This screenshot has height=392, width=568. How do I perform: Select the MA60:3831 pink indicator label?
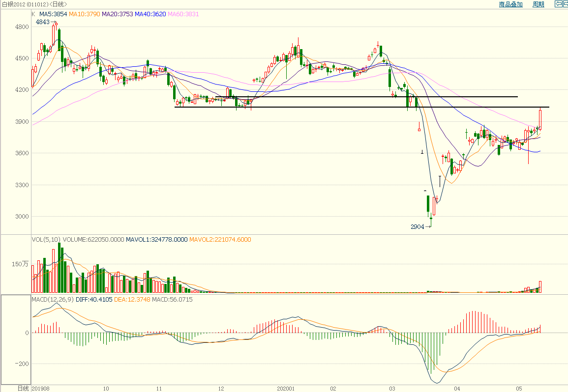pyautogui.click(x=183, y=14)
